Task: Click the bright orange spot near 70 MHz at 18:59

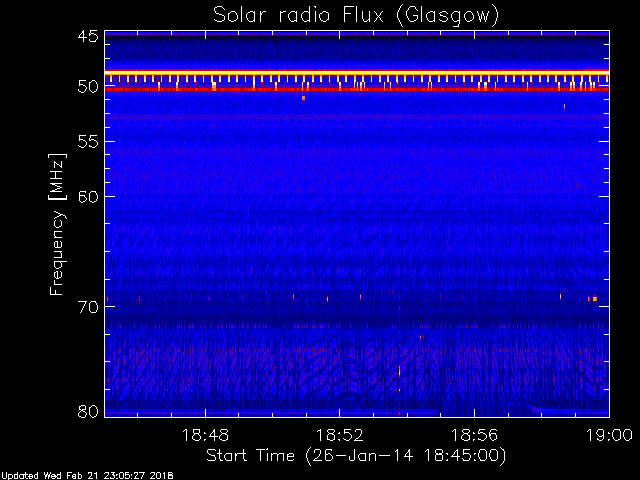Action: [595, 299]
